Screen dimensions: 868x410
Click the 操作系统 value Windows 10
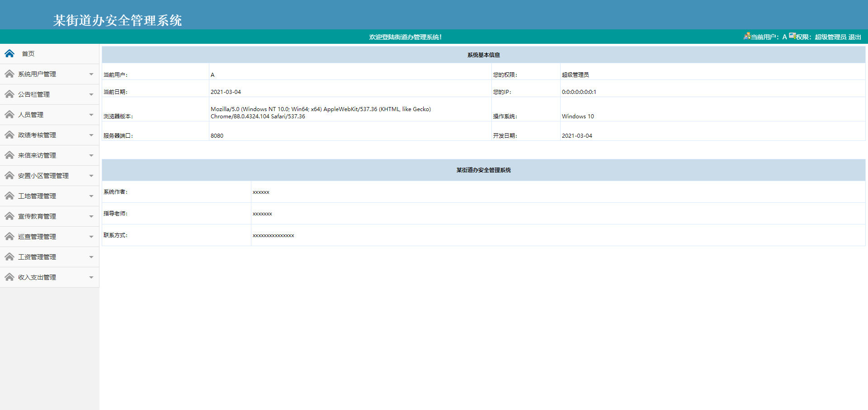pos(578,116)
